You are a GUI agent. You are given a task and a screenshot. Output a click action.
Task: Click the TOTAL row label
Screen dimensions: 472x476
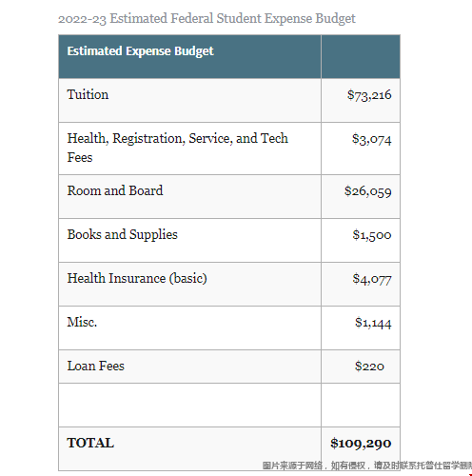pyautogui.click(x=90, y=443)
